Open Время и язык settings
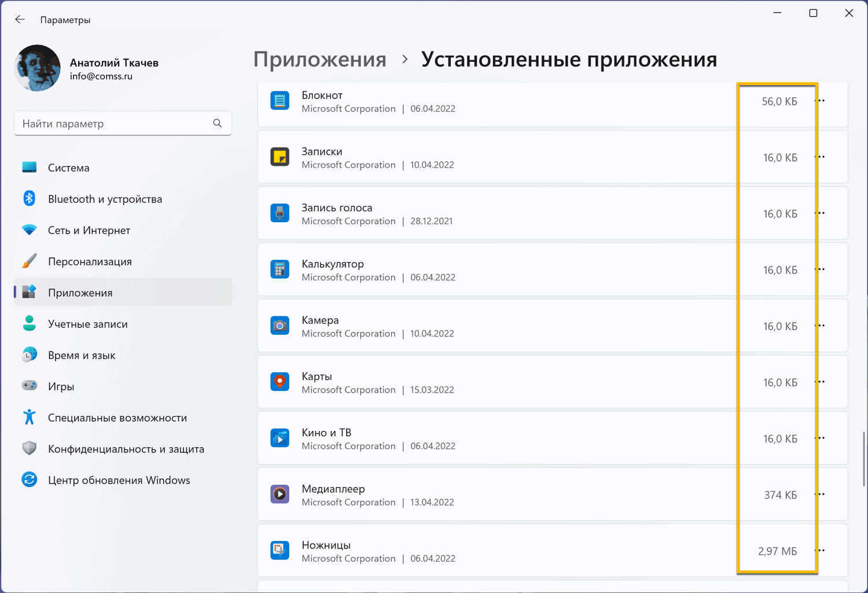Image resolution: width=868 pixels, height=593 pixels. (x=123, y=355)
